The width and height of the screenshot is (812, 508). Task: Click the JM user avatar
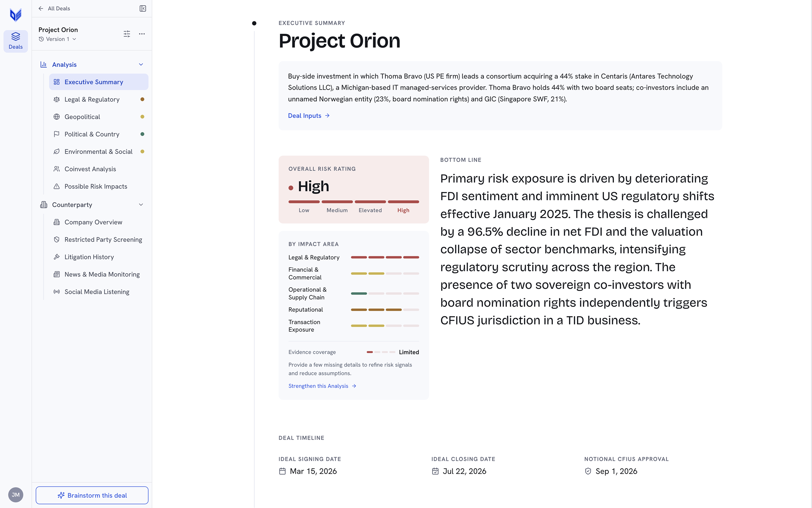click(x=16, y=495)
